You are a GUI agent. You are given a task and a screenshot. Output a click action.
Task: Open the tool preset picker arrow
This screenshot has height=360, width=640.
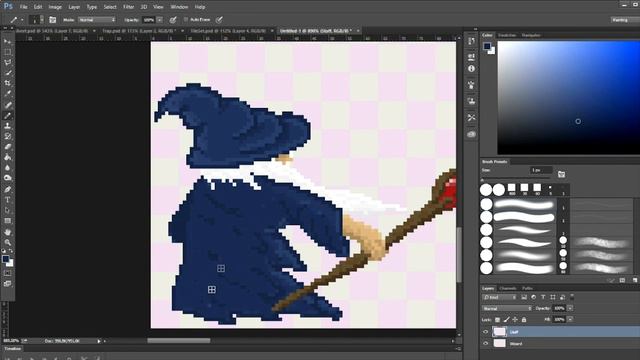[x=22, y=20]
